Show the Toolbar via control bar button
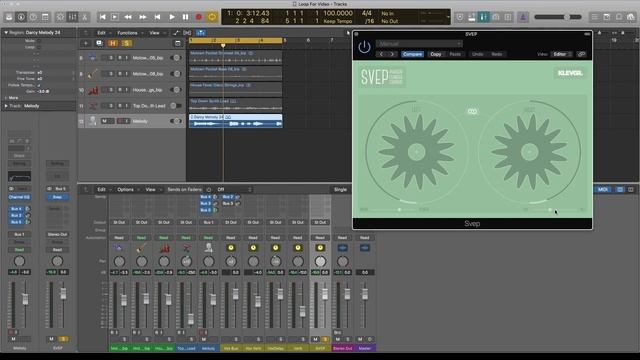The width and height of the screenshot is (640, 360). [45, 17]
